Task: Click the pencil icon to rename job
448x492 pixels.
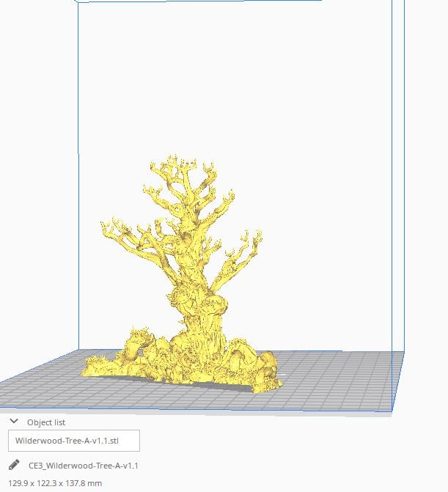Action: click(14, 465)
